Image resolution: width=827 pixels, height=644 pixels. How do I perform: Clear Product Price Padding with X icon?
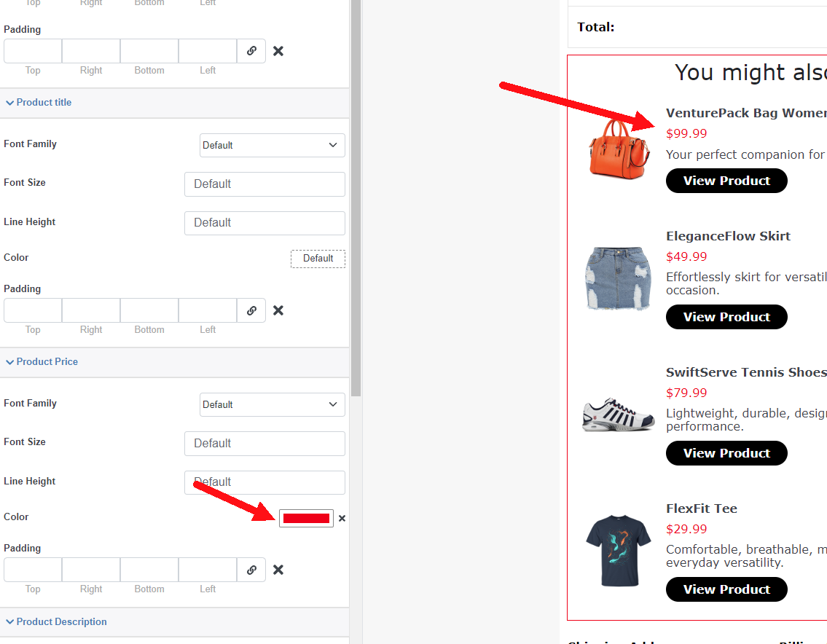tap(278, 570)
